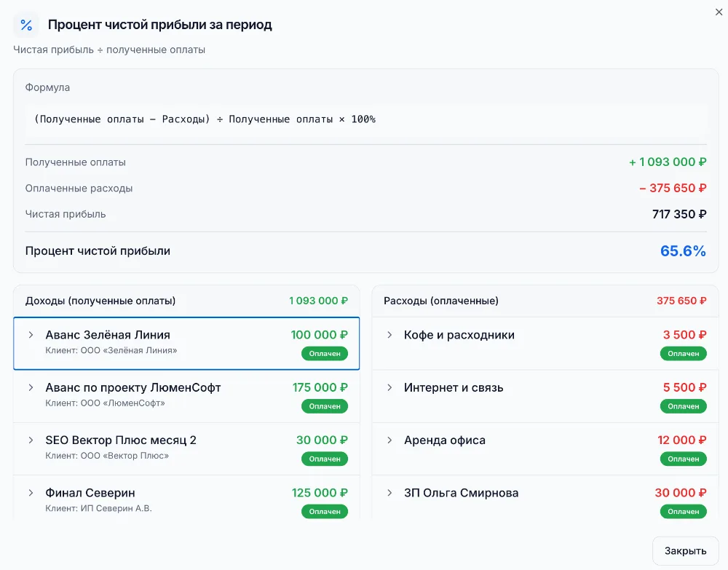This screenshot has width=728, height=570.
Task: Click the − 375 650 ₽ paid expenses value
Action: click(x=673, y=188)
